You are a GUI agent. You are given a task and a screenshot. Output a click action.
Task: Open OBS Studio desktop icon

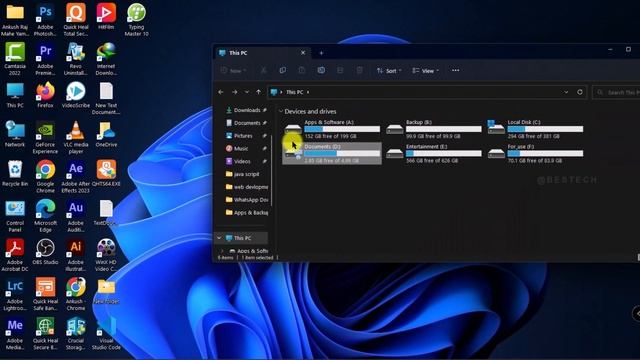click(x=45, y=252)
